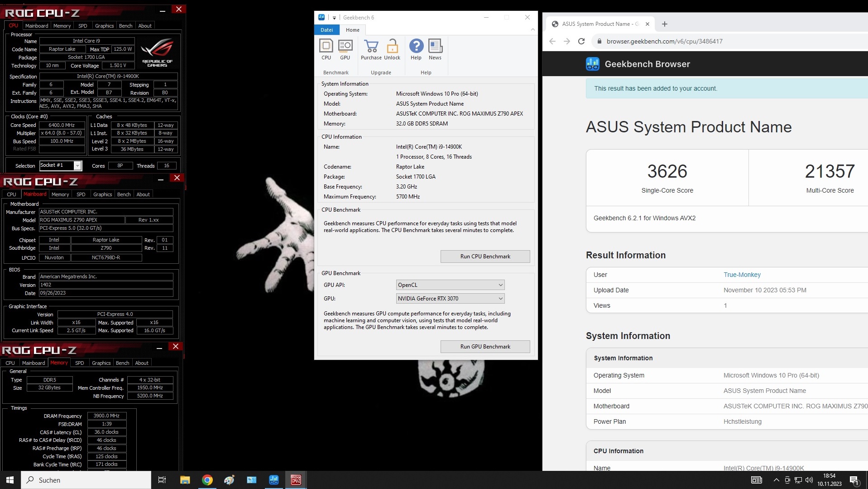Open the Socket #1 Selection dropdown in CPU-Z
The width and height of the screenshot is (868, 489).
click(x=61, y=165)
